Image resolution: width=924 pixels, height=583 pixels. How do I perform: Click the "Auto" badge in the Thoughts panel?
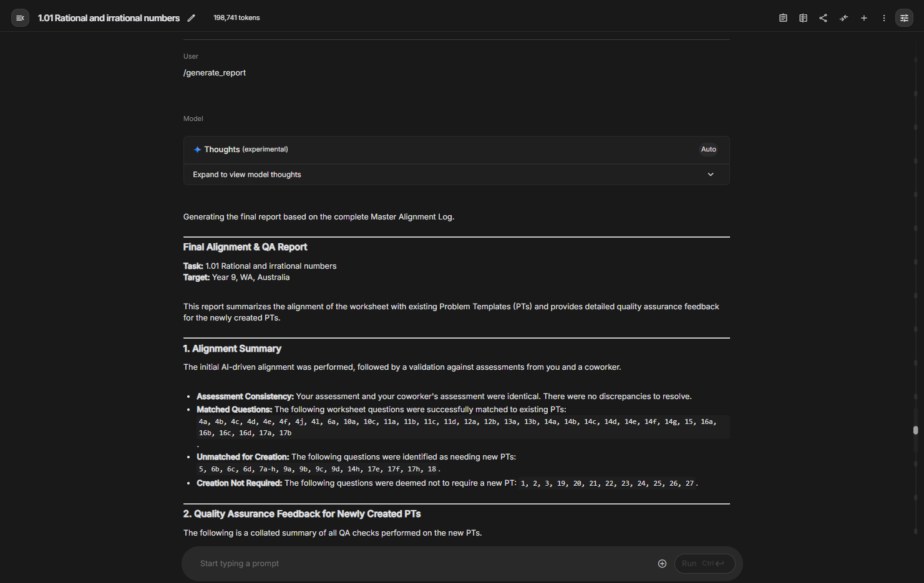[708, 150]
